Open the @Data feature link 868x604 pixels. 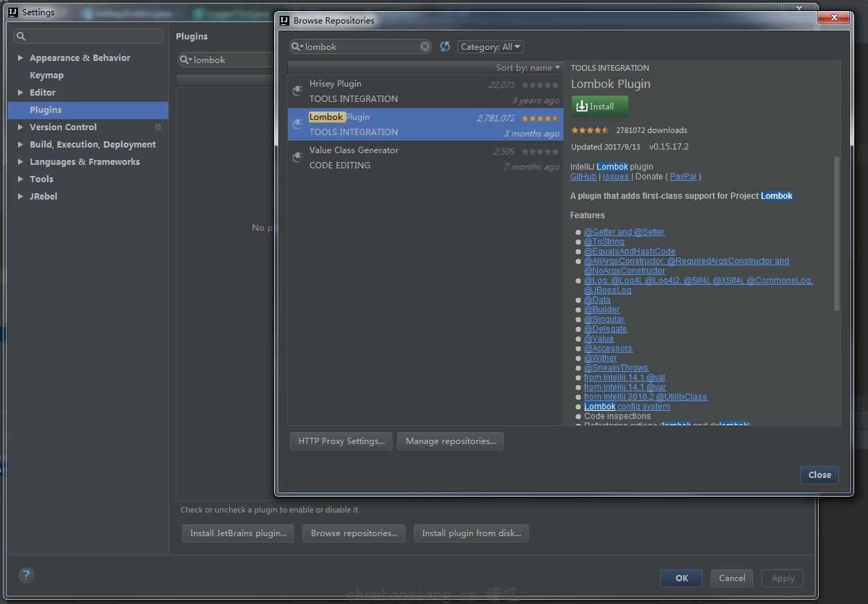(x=597, y=300)
